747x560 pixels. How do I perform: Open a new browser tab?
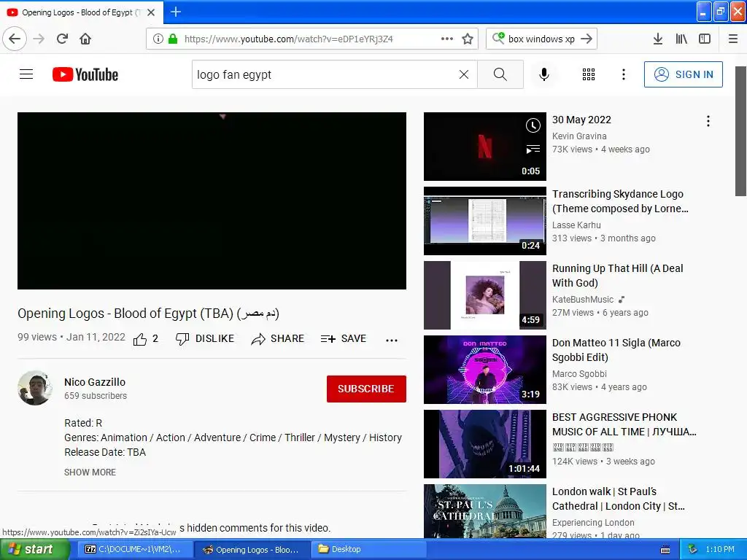175,12
